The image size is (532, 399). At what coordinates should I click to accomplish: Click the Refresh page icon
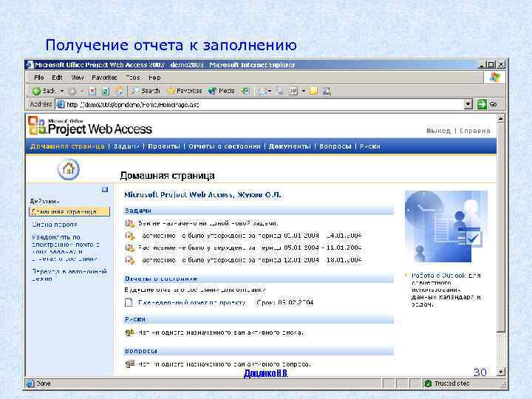pos(106,91)
